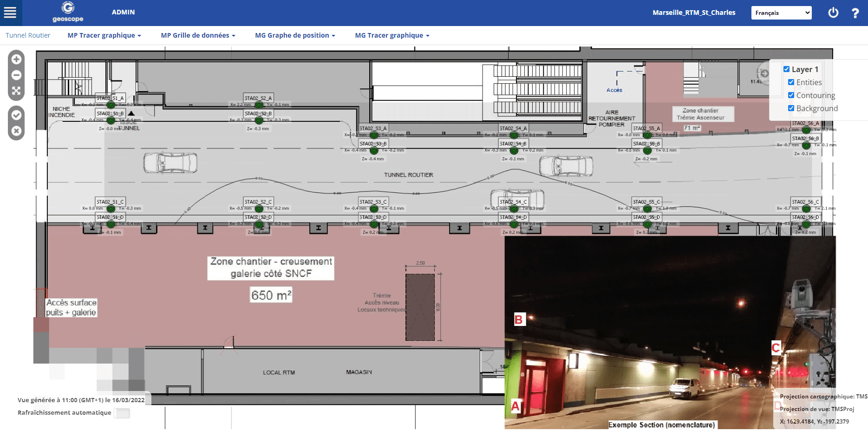Hide the Background layer
Screen dimensions: 868x431
click(791, 108)
